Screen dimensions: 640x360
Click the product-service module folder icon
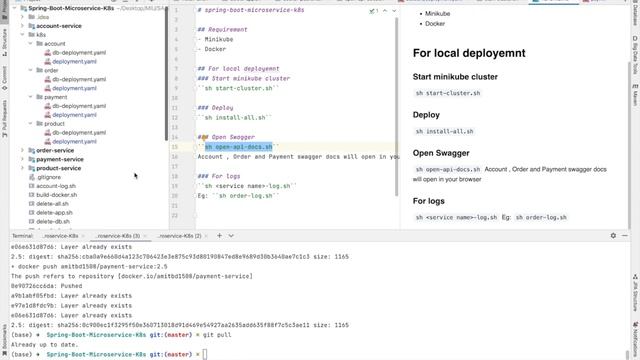(x=31, y=168)
